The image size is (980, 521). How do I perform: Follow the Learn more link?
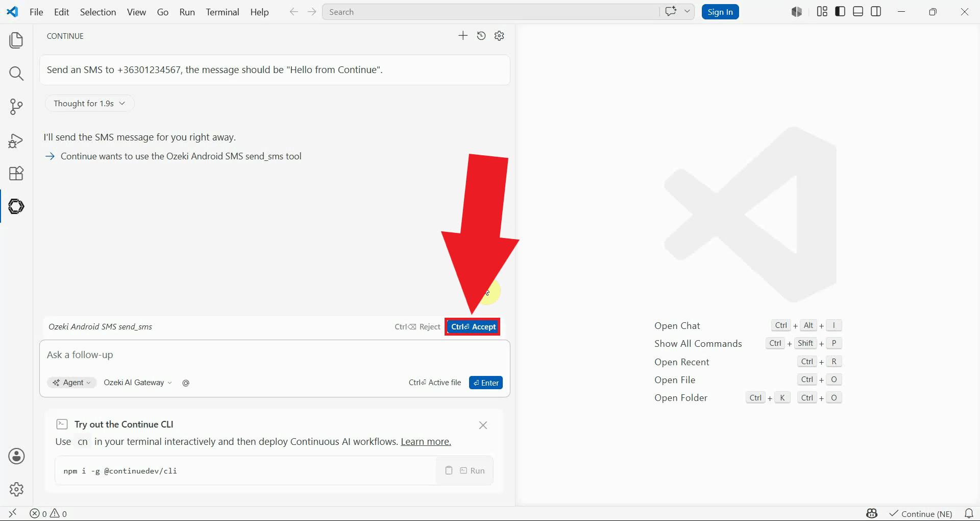426,442
